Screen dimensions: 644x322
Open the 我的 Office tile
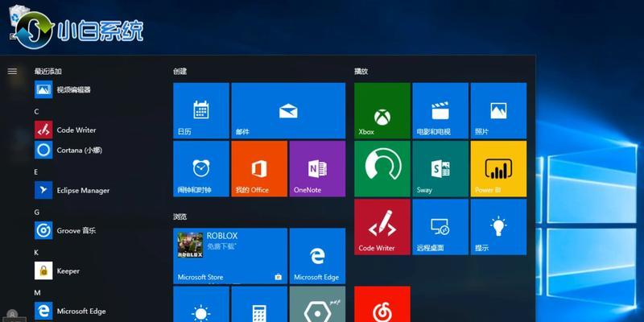(259, 169)
